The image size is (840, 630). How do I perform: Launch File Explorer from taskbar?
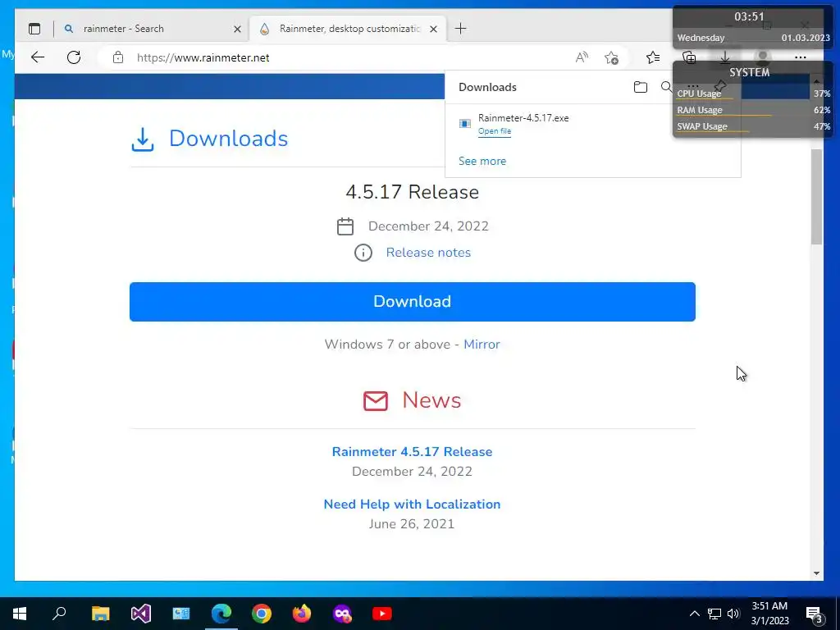(100, 614)
